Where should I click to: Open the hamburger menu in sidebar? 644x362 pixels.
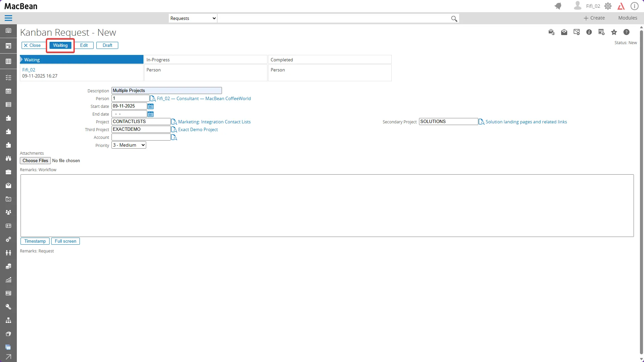[x=8, y=18]
